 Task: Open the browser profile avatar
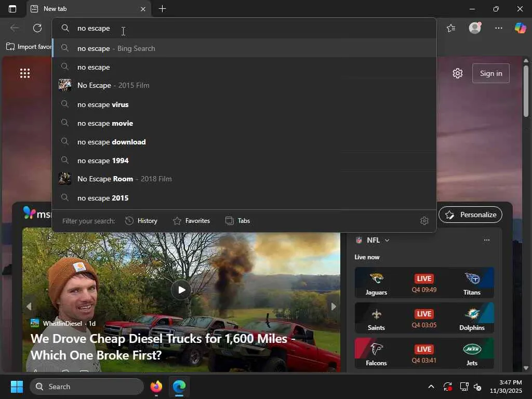click(x=475, y=28)
